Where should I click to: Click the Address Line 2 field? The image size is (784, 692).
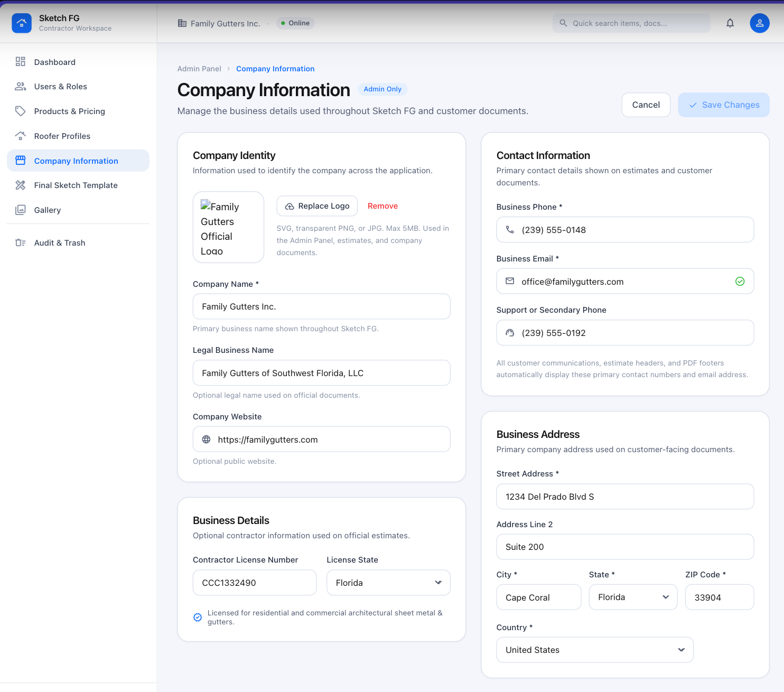point(625,547)
